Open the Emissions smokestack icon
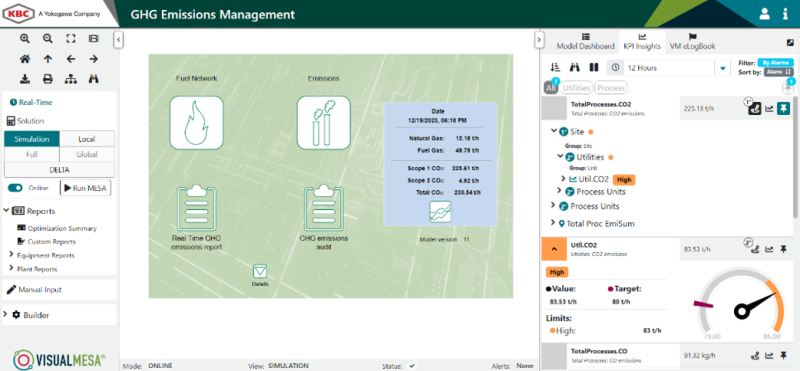The width and height of the screenshot is (800, 371). pyautogui.click(x=323, y=123)
